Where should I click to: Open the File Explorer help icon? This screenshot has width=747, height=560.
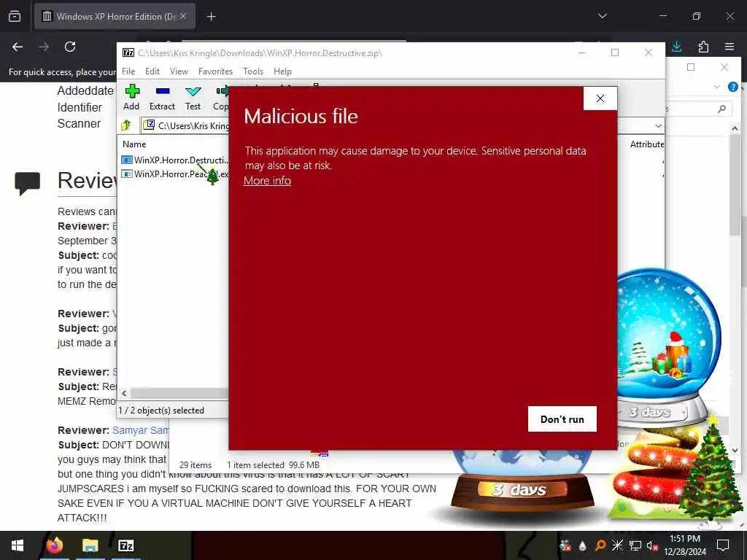click(732, 87)
